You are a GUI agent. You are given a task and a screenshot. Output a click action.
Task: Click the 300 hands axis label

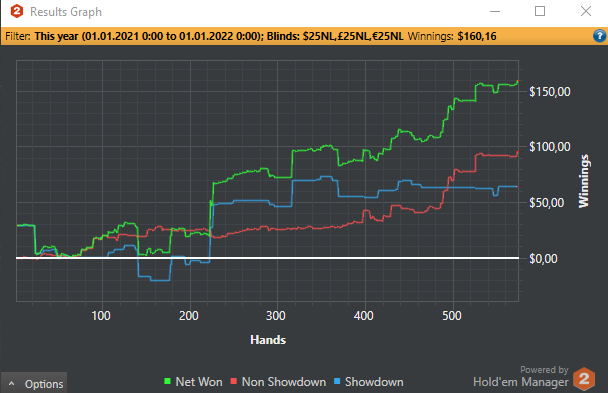(276, 316)
